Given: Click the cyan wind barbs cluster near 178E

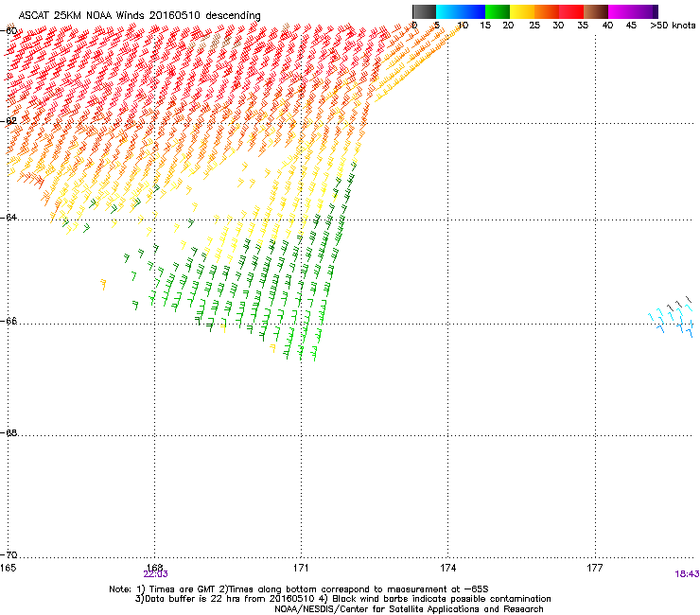Looking at the screenshot, I should (x=671, y=316).
